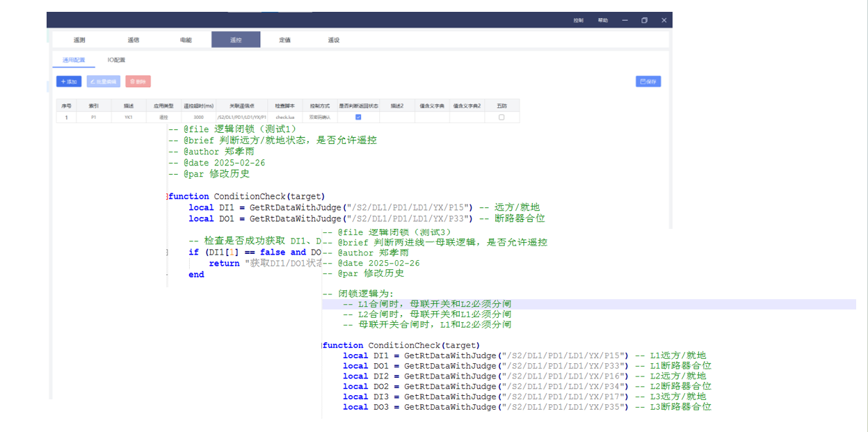This screenshot has width=868, height=432.
Task: Open the 电能 tab
Action: (186, 40)
